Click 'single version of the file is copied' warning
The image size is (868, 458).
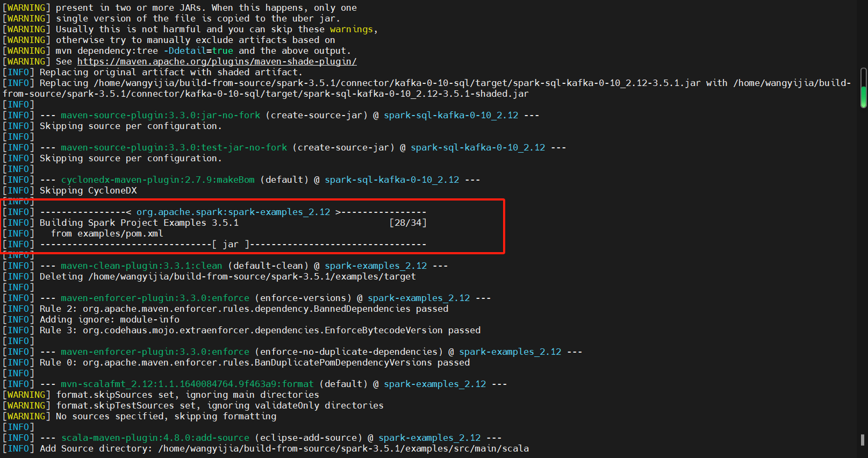[x=198, y=18]
